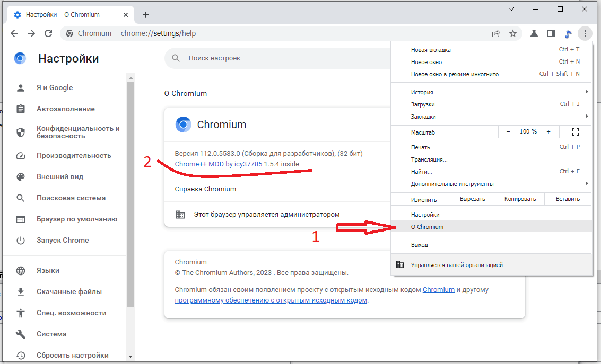Click the share page icon in address bar
This screenshot has height=364, width=601.
tap(496, 34)
